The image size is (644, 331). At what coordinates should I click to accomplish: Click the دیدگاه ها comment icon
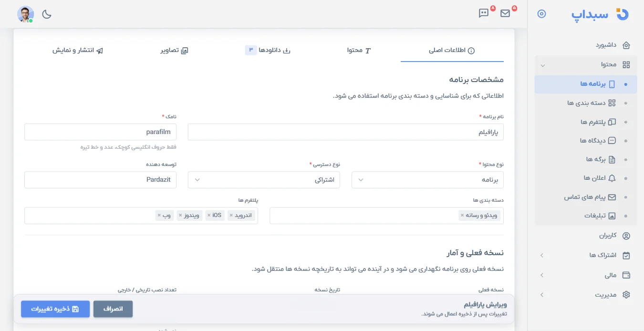pos(612,141)
